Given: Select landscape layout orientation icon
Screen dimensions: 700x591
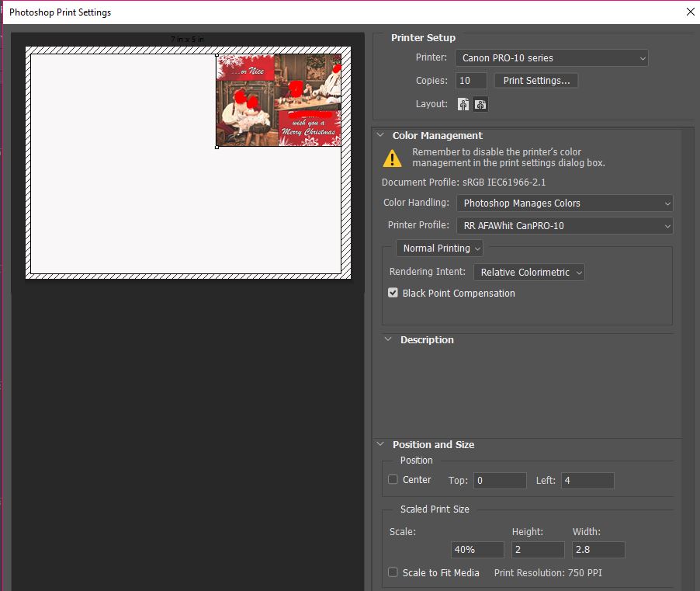Looking at the screenshot, I should point(480,104).
